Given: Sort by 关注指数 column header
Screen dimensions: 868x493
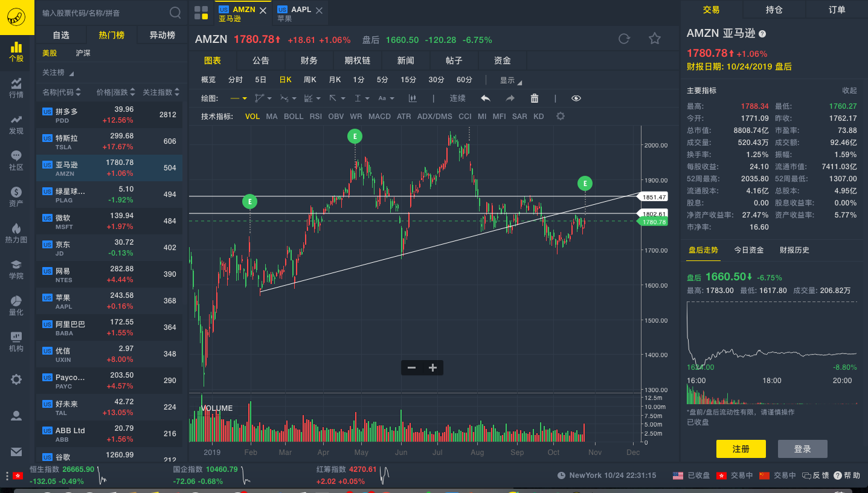Looking at the screenshot, I should 161,92.
